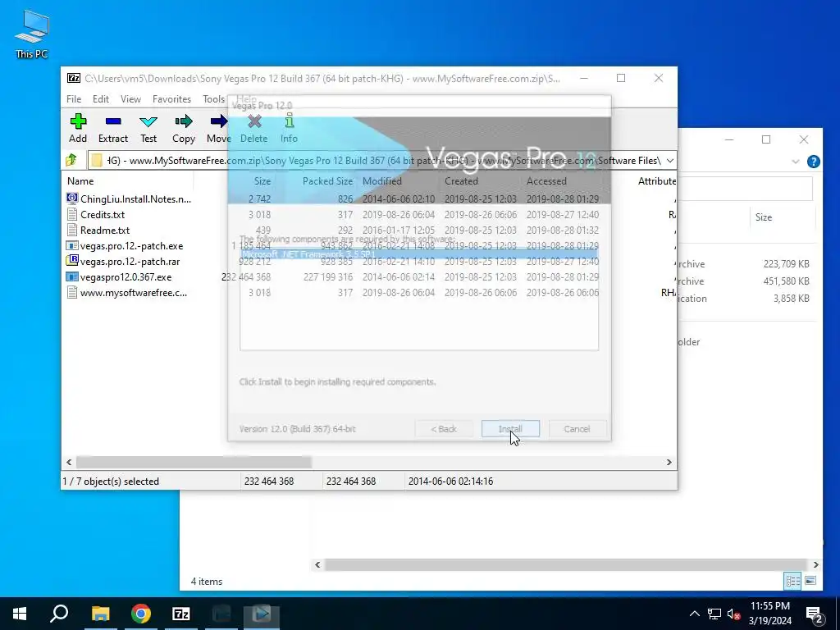Open the Edit menu in 7-Zip
The height and width of the screenshot is (630, 840).
pos(101,99)
